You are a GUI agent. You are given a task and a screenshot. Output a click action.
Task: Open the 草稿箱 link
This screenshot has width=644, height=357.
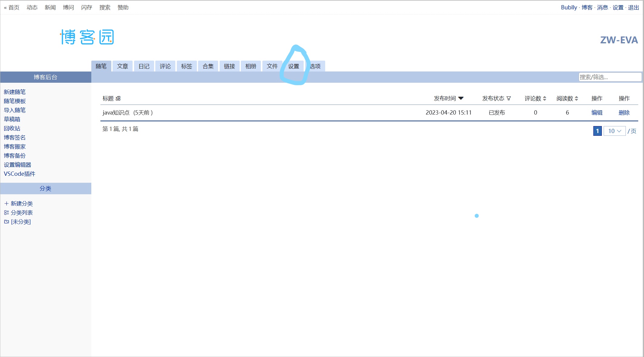(x=12, y=119)
